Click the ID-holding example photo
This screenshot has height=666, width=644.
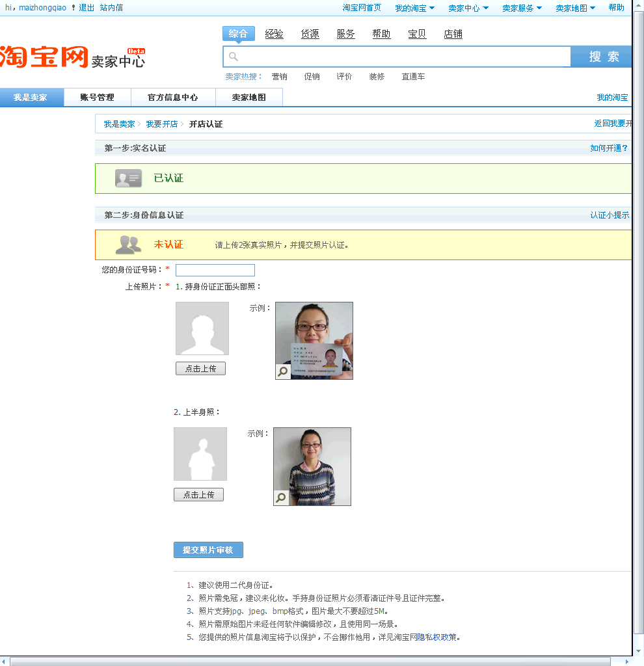coord(314,341)
